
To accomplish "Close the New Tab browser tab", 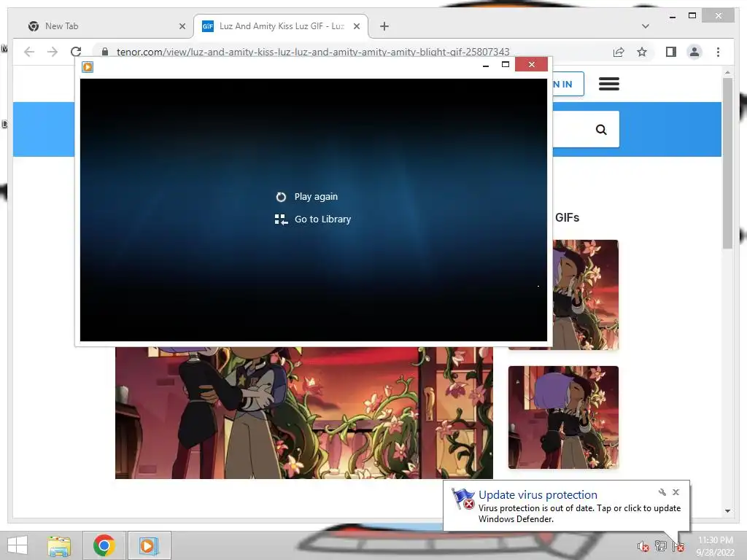I will tap(182, 27).
